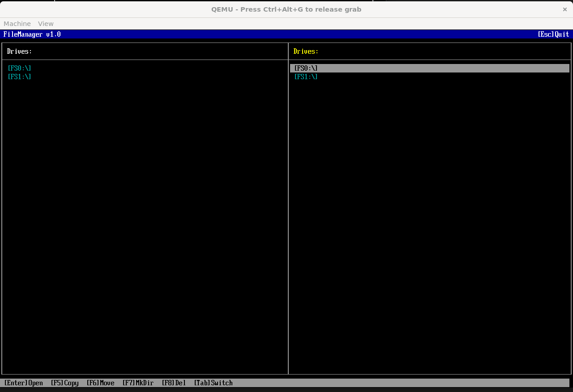
Task: Open the FS0:\ drive in the left panel
Action: (x=19, y=68)
